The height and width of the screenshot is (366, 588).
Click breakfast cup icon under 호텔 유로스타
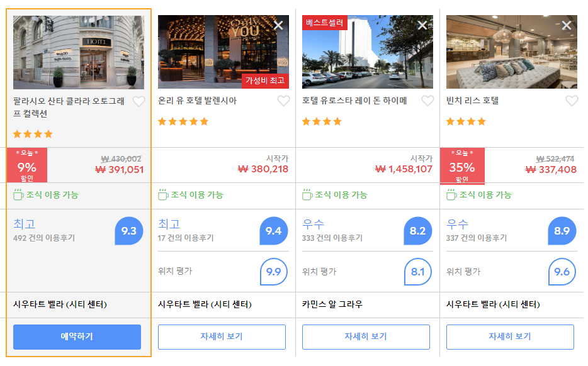(x=307, y=195)
